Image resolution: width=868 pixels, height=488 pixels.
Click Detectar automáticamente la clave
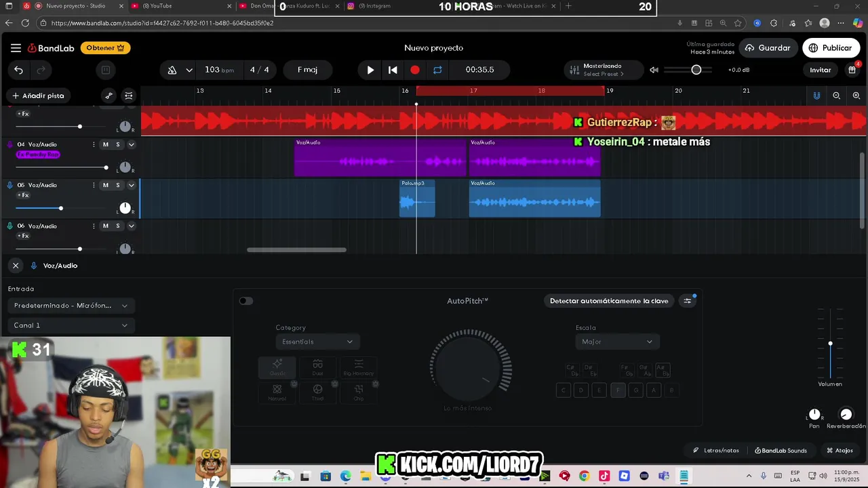609,301
